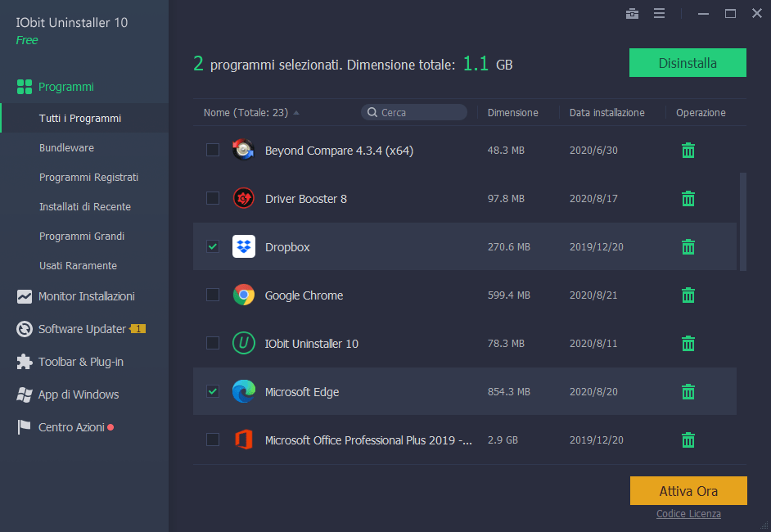Click the trash icon for Beyond Compare

point(688,150)
